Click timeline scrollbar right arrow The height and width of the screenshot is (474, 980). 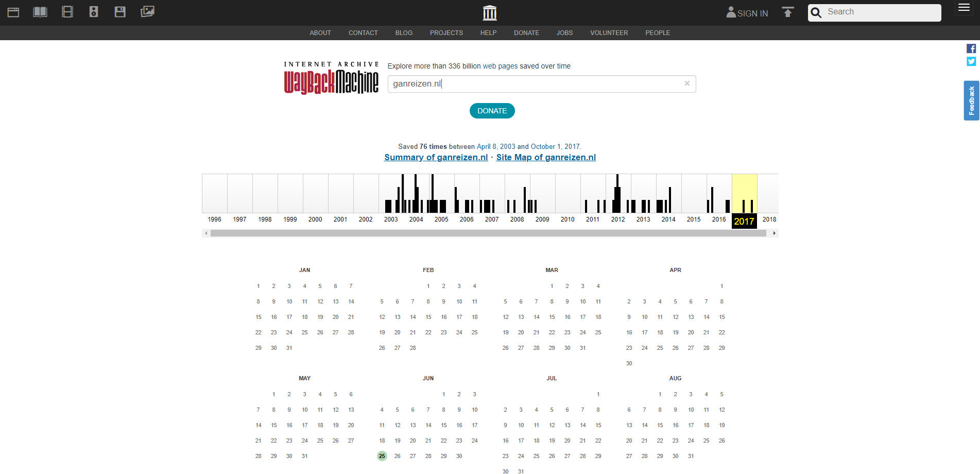point(774,233)
